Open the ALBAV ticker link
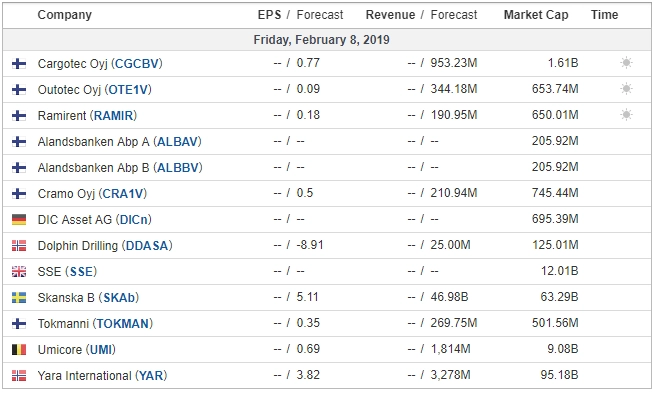The image size is (656, 394). [177, 142]
